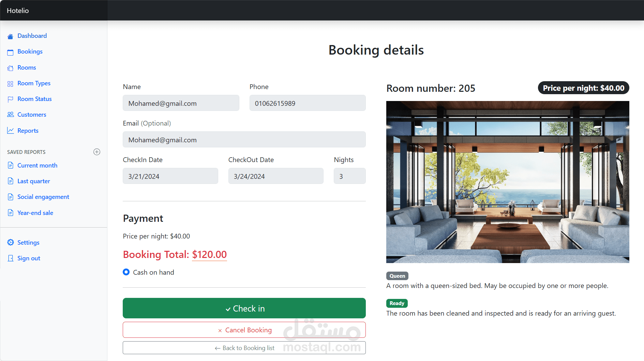This screenshot has height=361, width=644.
Task: Click the CheckOut Date field
Action: click(276, 176)
